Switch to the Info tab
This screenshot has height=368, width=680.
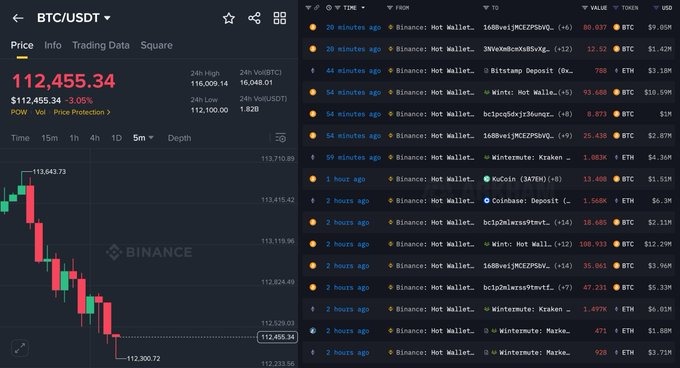52,45
